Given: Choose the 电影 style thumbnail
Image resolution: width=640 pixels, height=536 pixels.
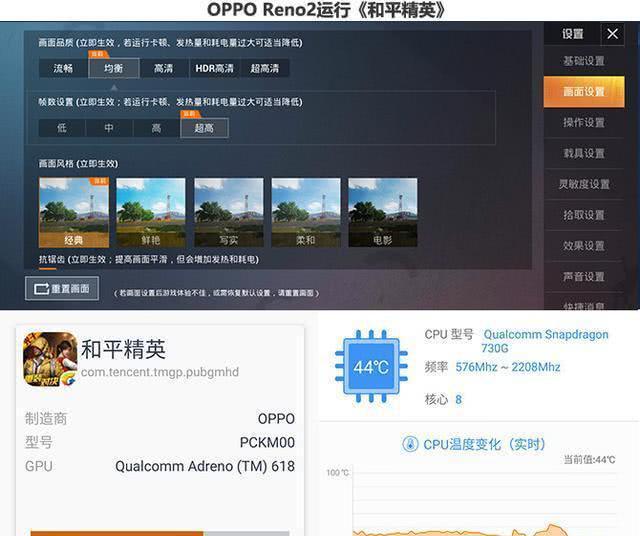Looking at the screenshot, I should [383, 212].
